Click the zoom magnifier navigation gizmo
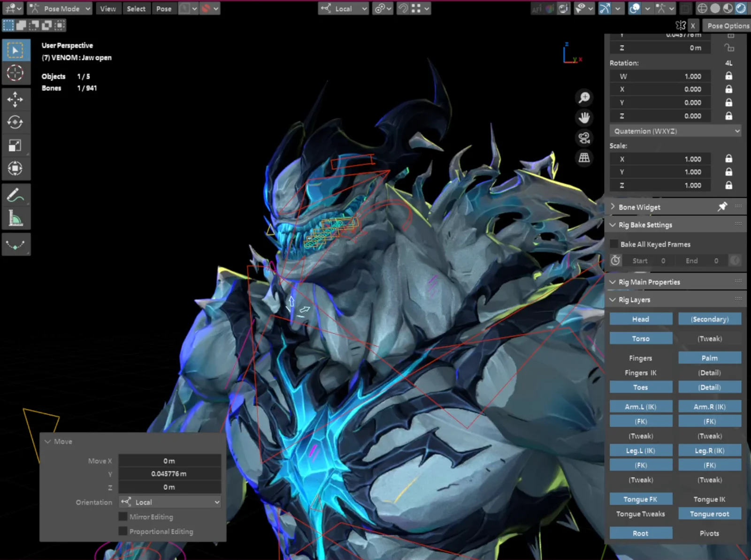The height and width of the screenshot is (560, 751). (x=584, y=97)
